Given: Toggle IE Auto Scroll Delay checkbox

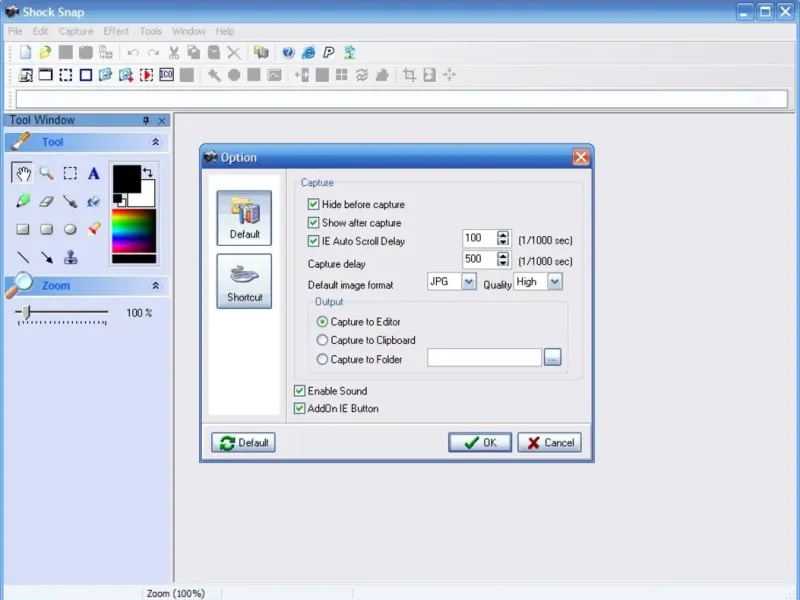Looking at the screenshot, I should 313,241.
